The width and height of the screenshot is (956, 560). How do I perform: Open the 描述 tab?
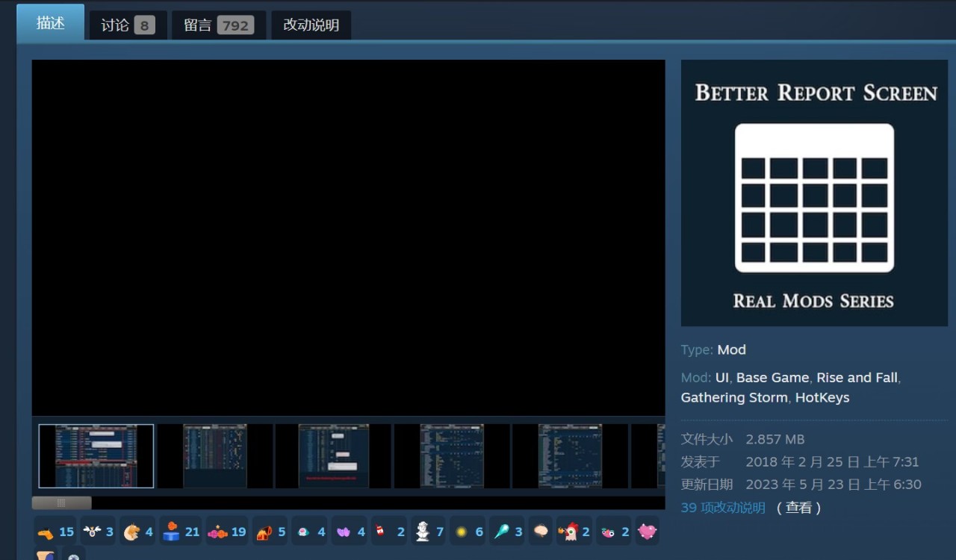[x=51, y=22]
